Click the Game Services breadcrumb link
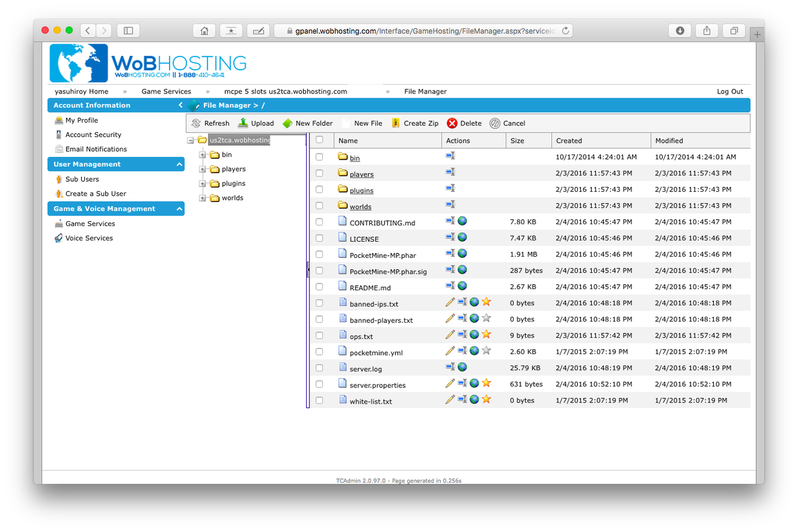 [166, 92]
